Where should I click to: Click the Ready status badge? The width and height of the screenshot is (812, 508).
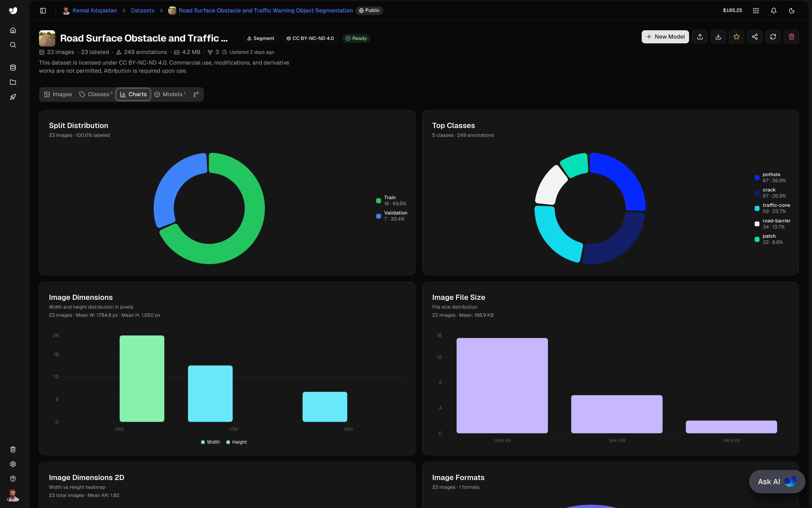pyautogui.click(x=356, y=38)
